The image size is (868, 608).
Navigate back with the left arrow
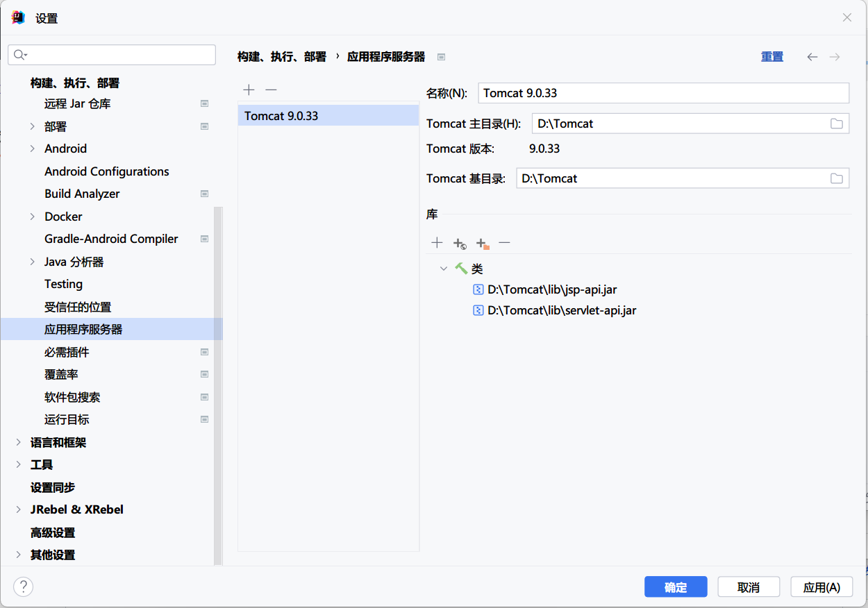click(x=812, y=57)
